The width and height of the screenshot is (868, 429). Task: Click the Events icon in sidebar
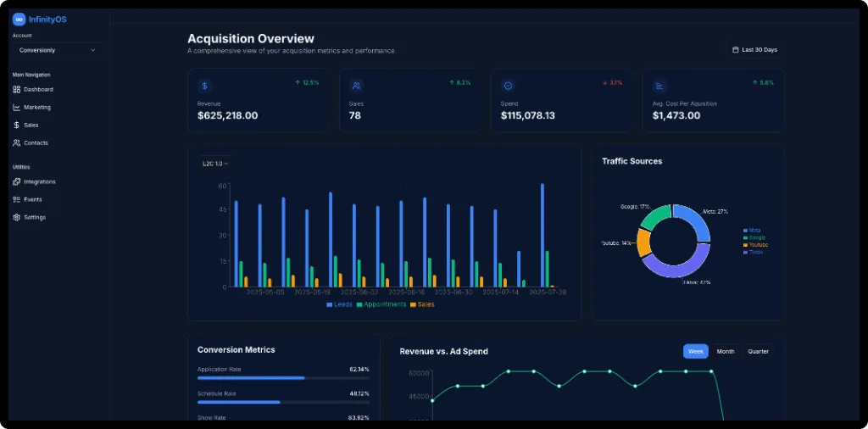click(17, 200)
